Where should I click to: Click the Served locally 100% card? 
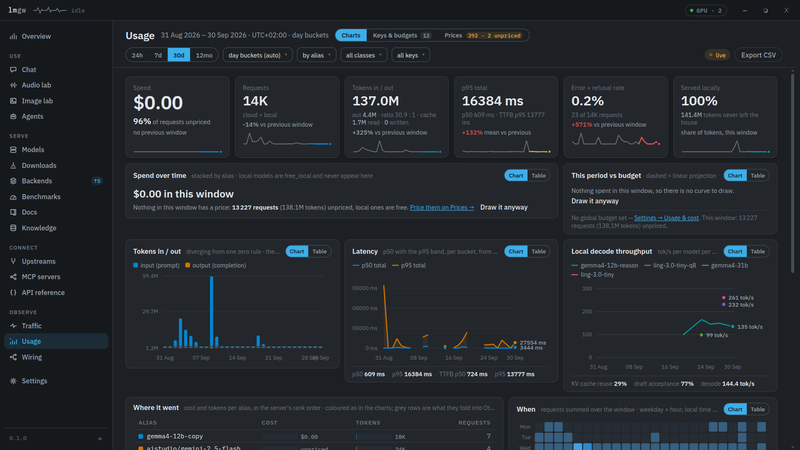[x=725, y=117]
